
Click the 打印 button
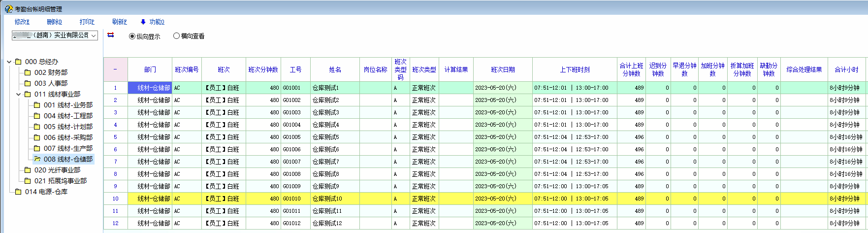[87, 22]
